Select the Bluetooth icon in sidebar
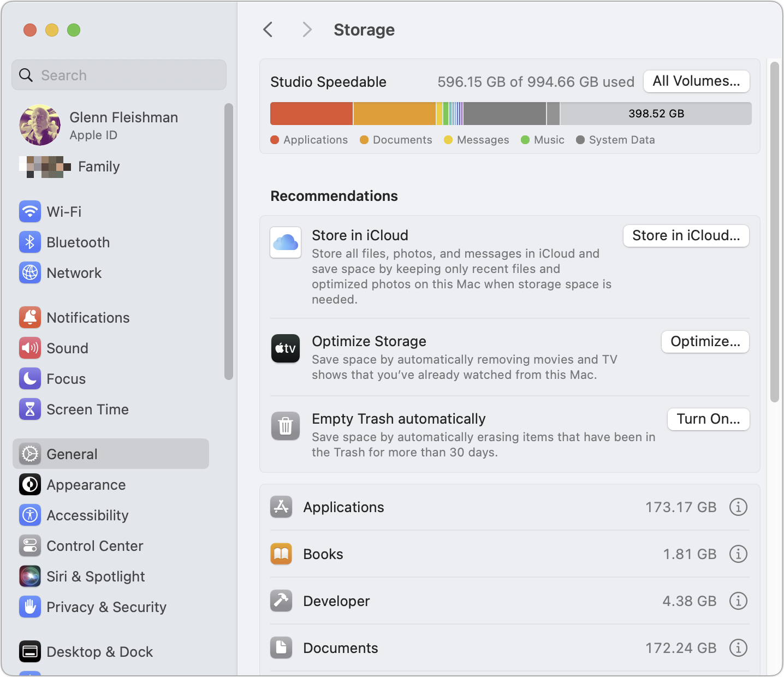This screenshot has height=677, width=784. [30, 242]
